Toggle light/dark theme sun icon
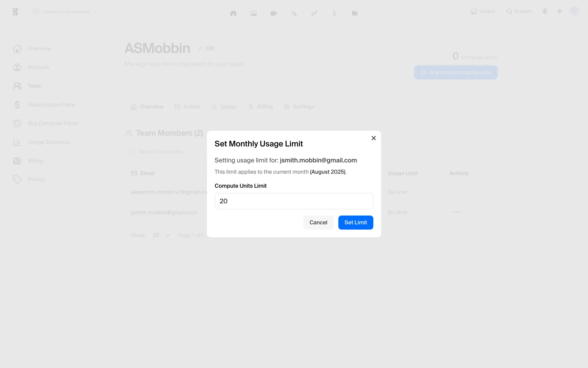This screenshot has height=368, width=588. click(x=559, y=11)
